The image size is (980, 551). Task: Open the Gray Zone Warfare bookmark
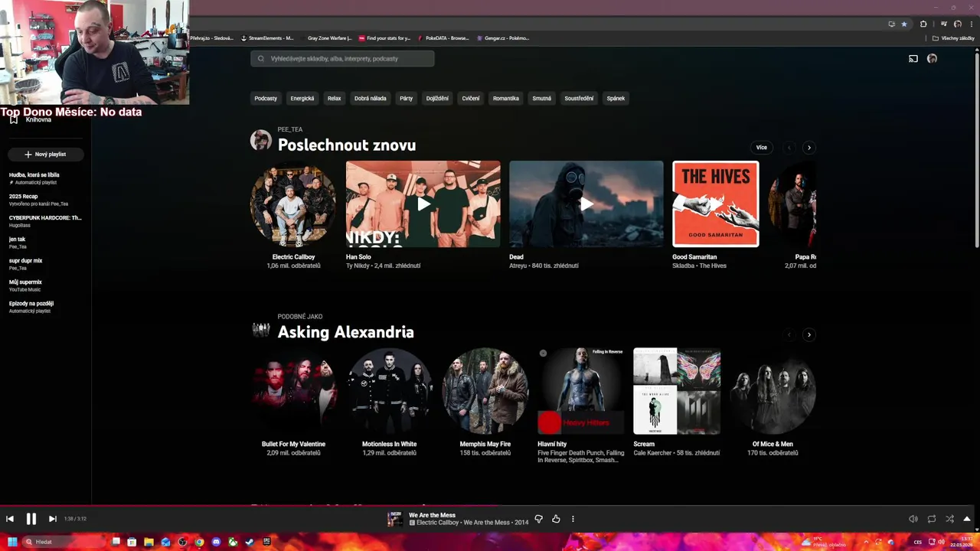click(326, 38)
